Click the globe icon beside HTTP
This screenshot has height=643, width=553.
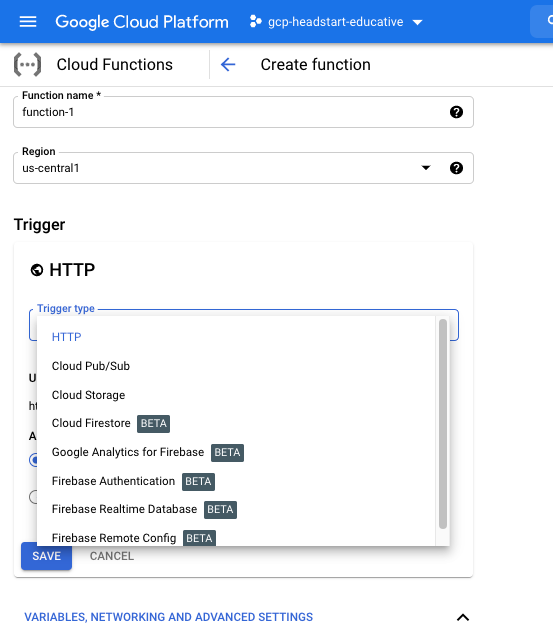(37, 270)
